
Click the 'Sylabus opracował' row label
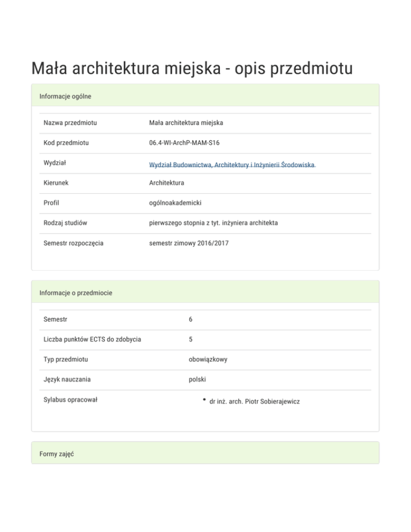pos(70,399)
